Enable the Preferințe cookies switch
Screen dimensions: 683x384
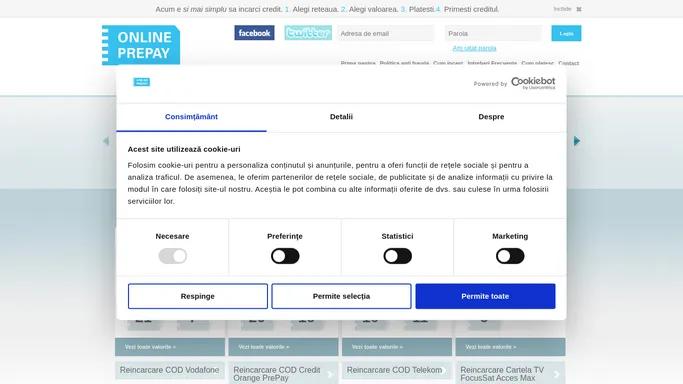[x=285, y=256]
